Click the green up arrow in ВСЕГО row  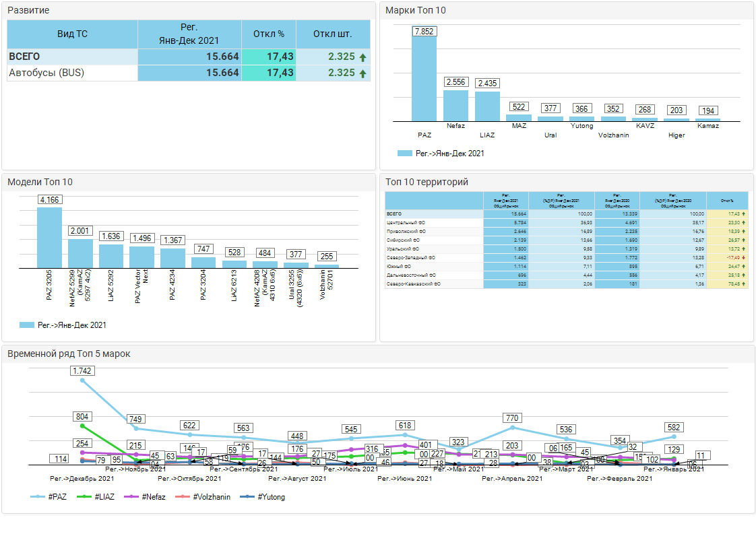[x=363, y=57]
